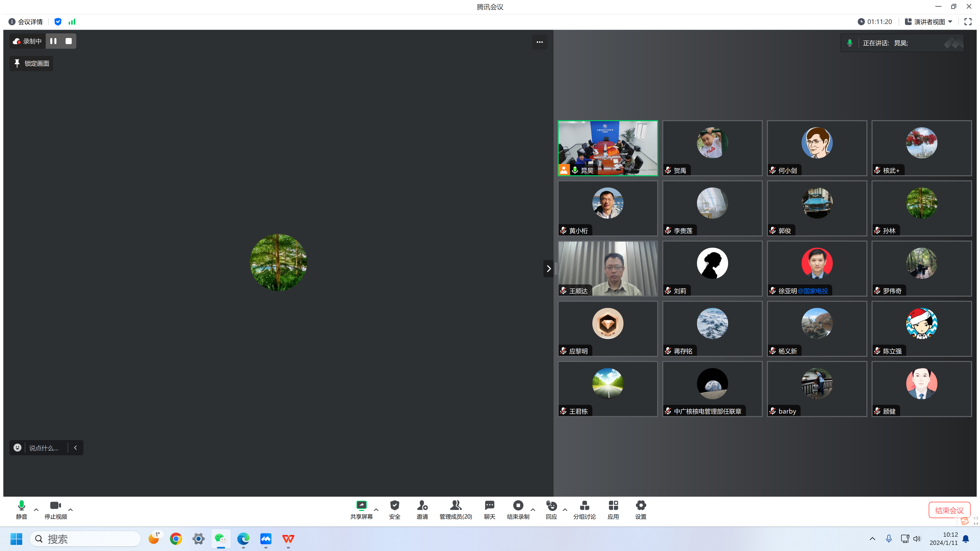
Task: Expand the share screen options arrow
Action: [376, 510]
